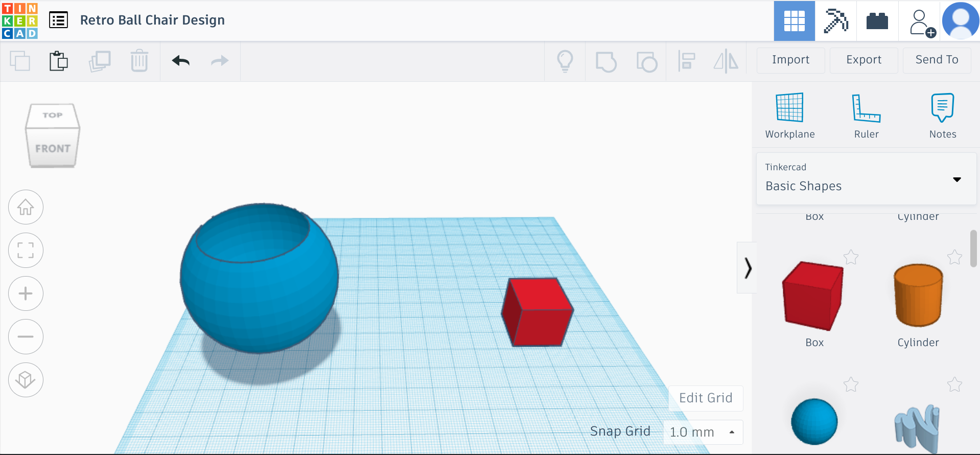Toggle orthographic perspective view
The image size is (980, 455).
(x=26, y=380)
